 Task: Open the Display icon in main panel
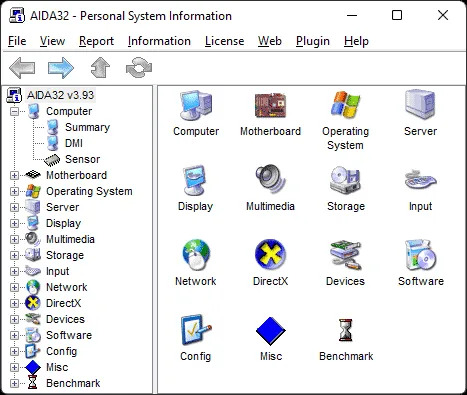point(195,180)
